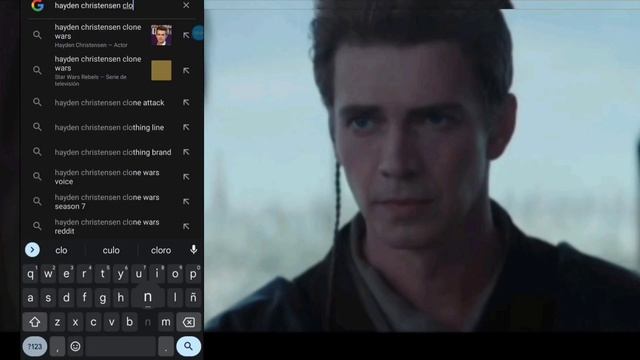Viewport: 640px width, 360px height.
Task: Expand keyboard toolbar with chevron button
Action: click(32, 250)
